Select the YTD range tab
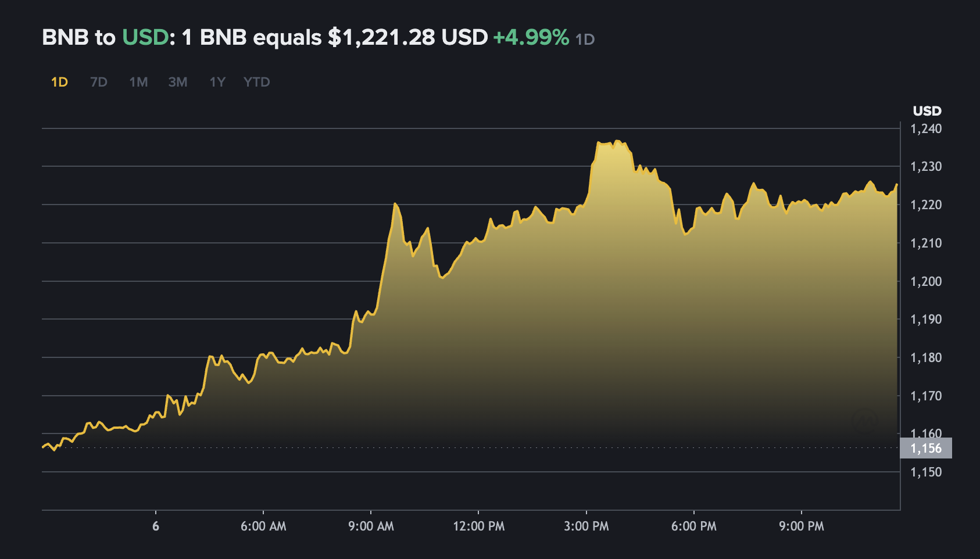The width and height of the screenshot is (980, 559). point(256,82)
